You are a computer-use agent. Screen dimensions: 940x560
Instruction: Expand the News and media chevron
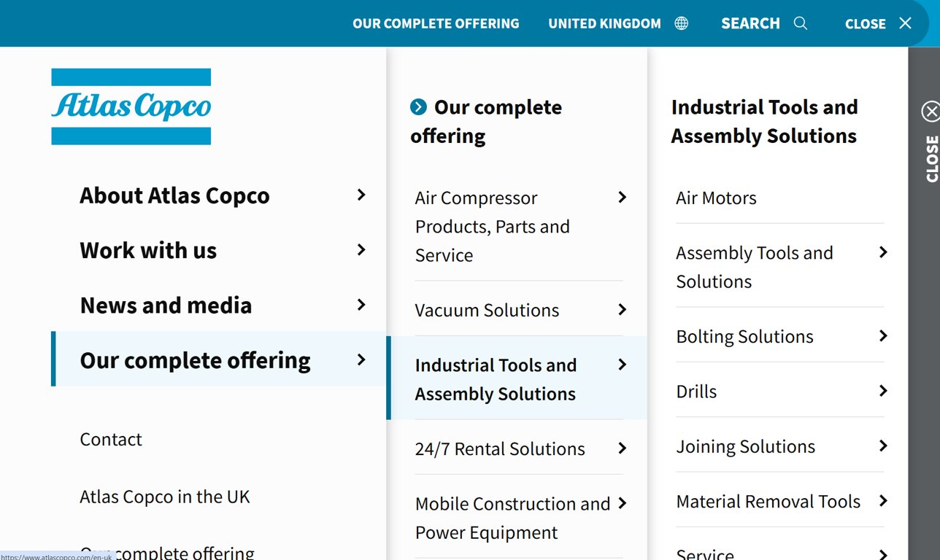(x=361, y=305)
